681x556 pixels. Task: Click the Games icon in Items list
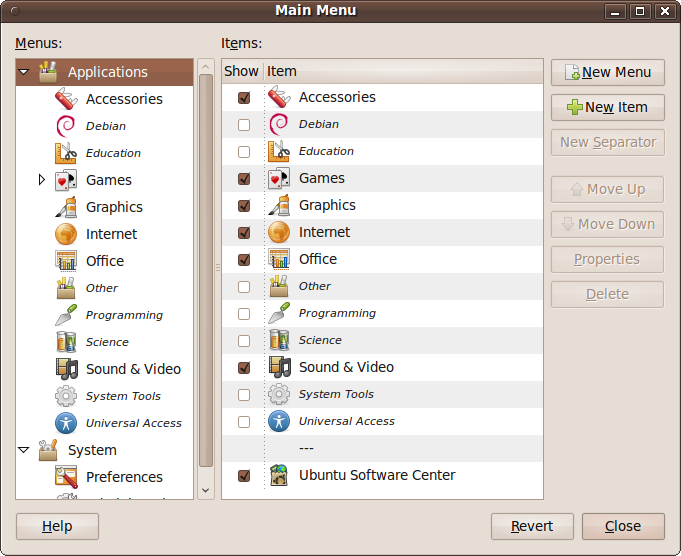pyautogui.click(x=279, y=178)
